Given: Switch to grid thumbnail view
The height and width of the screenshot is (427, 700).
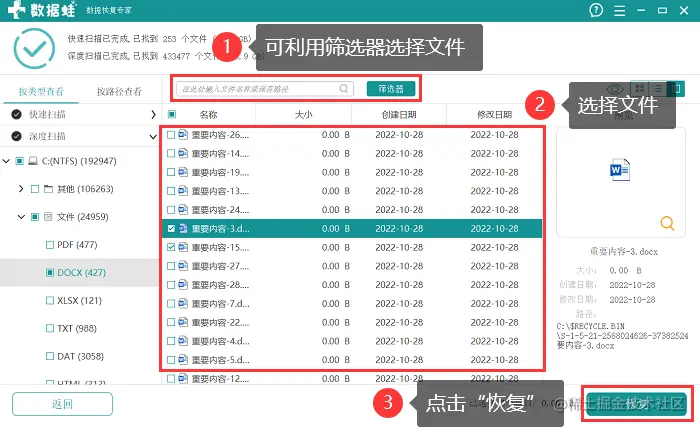Looking at the screenshot, I should pyautogui.click(x=640, y=88).
